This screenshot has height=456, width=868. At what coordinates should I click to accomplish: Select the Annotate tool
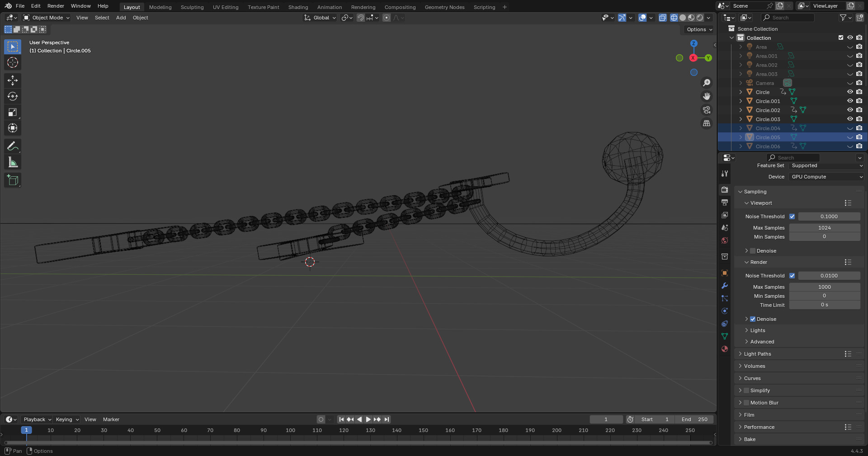13,146
